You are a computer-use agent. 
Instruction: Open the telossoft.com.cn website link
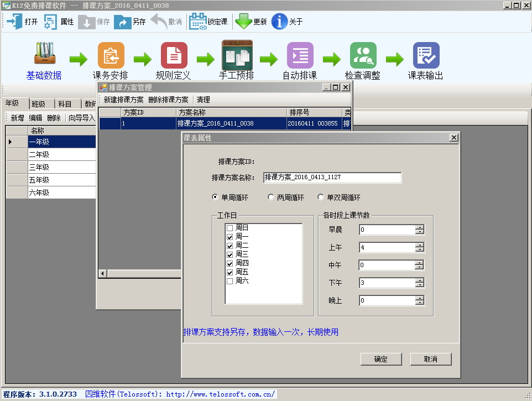click(x=221, y=394)
